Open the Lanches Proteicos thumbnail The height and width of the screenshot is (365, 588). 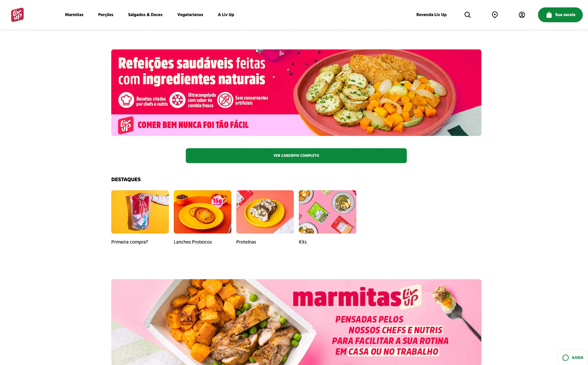pyautogui.click(x=202, y=212)
